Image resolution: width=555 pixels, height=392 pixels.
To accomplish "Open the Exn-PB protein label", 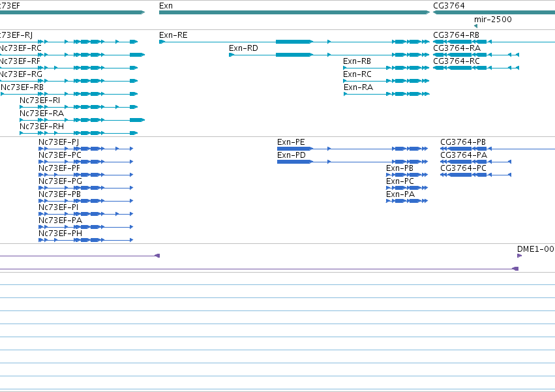I will tap(400, 168).
